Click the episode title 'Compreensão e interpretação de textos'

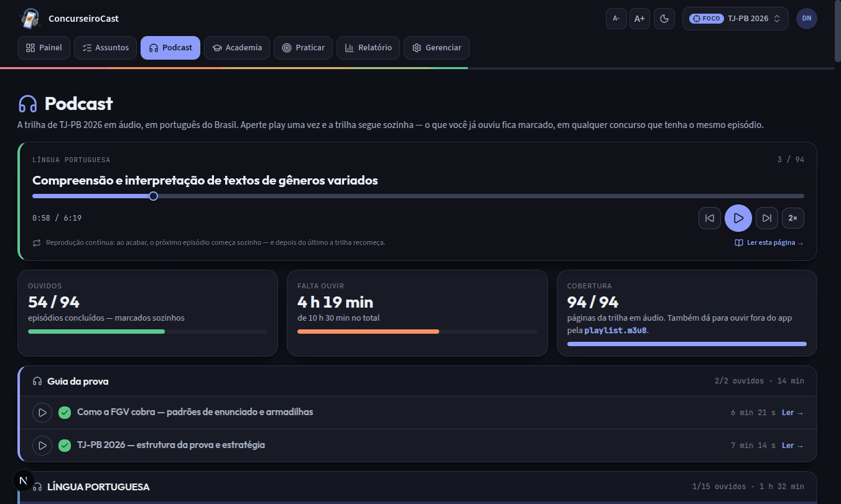click(x=205, y=180)
